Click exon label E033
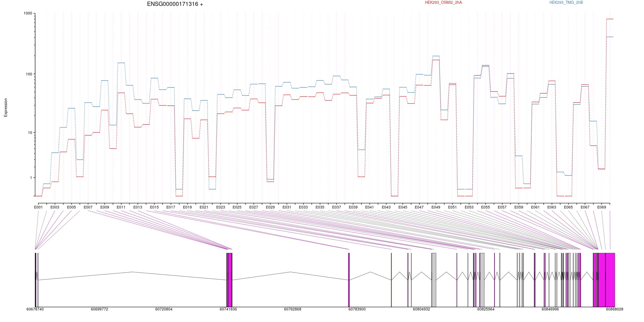The image size is (644, 322). 303,207
